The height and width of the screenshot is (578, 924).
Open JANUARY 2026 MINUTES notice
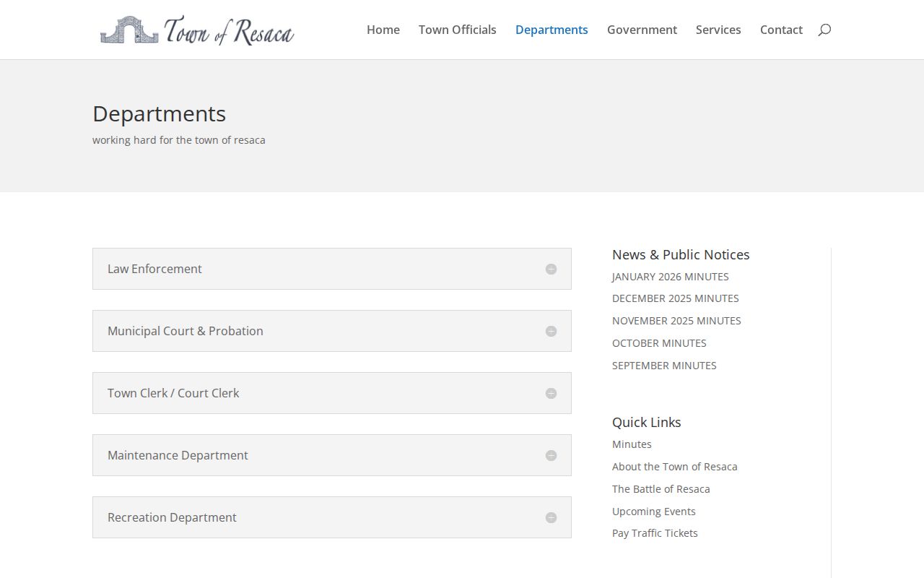[x=671, y=277]
